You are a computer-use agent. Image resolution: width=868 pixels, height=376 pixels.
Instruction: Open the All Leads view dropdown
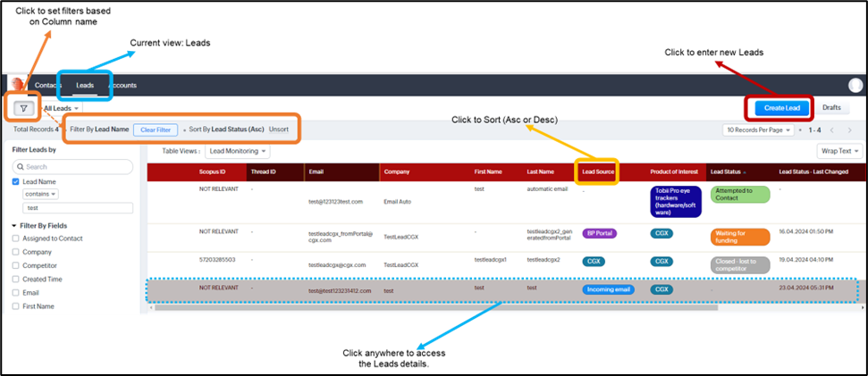(61, 108)
